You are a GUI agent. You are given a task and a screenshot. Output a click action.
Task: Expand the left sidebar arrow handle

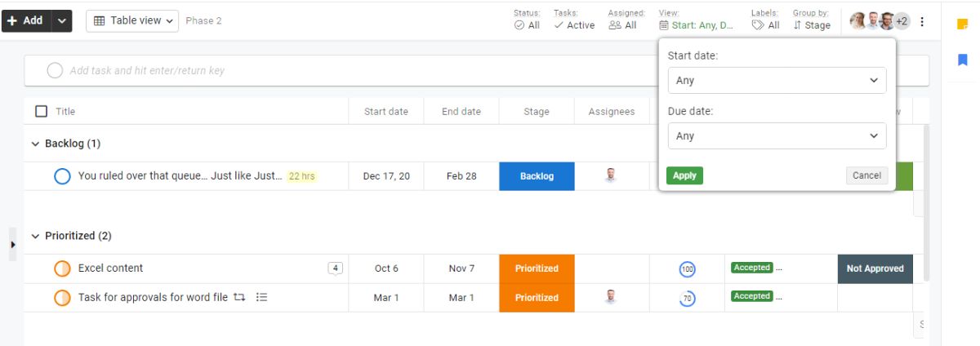[x=12, y=244]
